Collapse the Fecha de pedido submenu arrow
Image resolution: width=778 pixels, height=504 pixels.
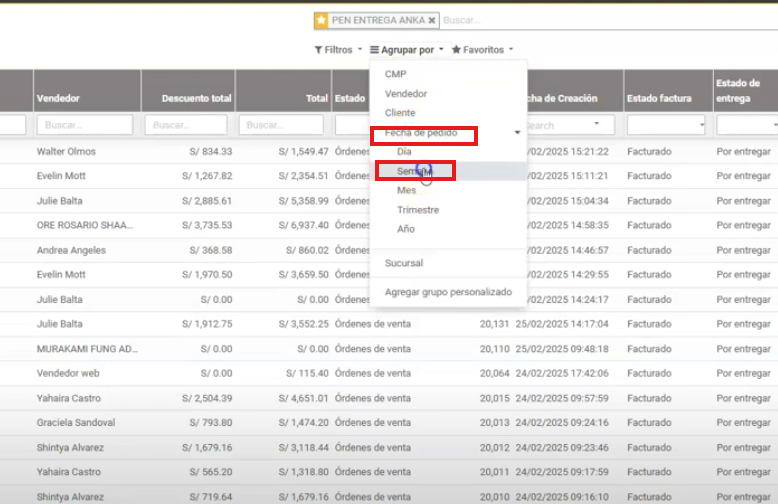(517, 132)
